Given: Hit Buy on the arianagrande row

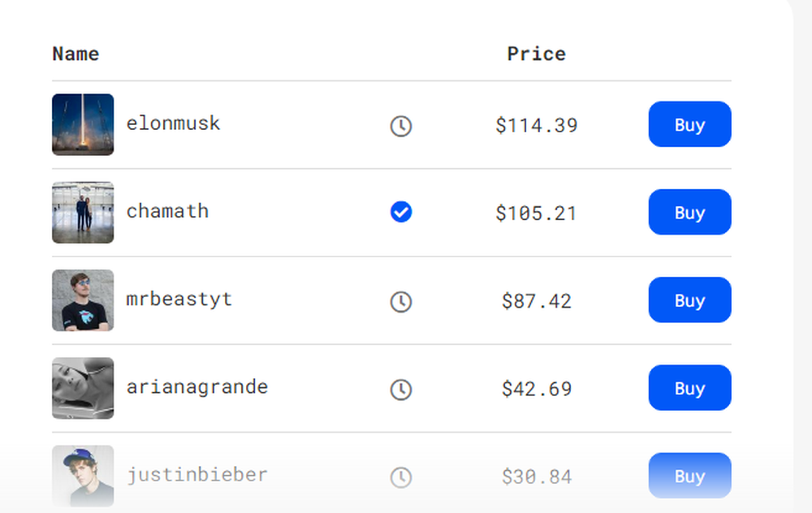Looking at the screenshot, I should [x=689, y=388].
